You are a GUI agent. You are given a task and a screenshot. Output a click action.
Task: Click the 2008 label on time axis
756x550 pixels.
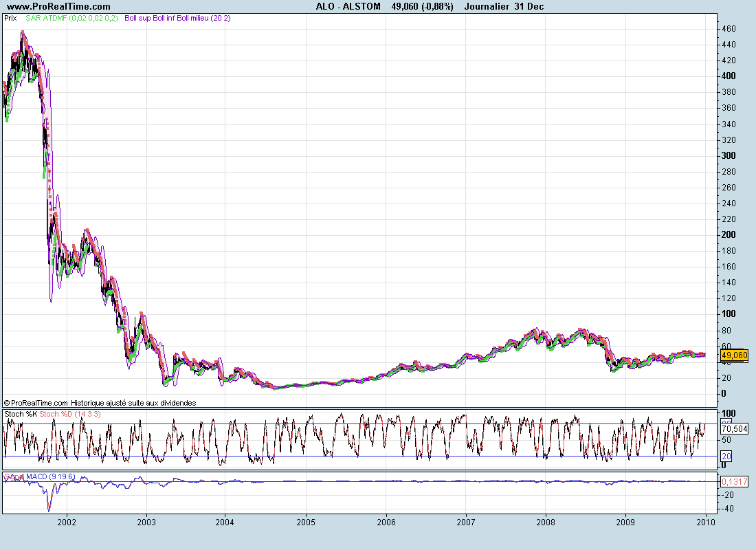(x=545, y=522)
